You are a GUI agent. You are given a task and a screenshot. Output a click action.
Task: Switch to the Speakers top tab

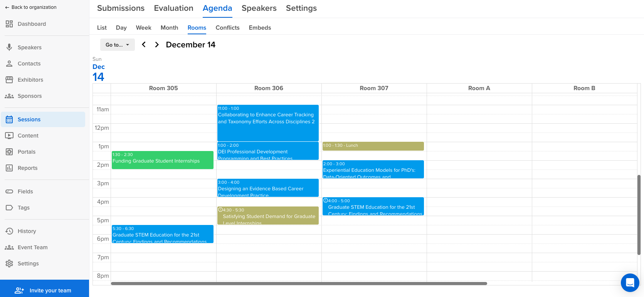pos(259,8)
